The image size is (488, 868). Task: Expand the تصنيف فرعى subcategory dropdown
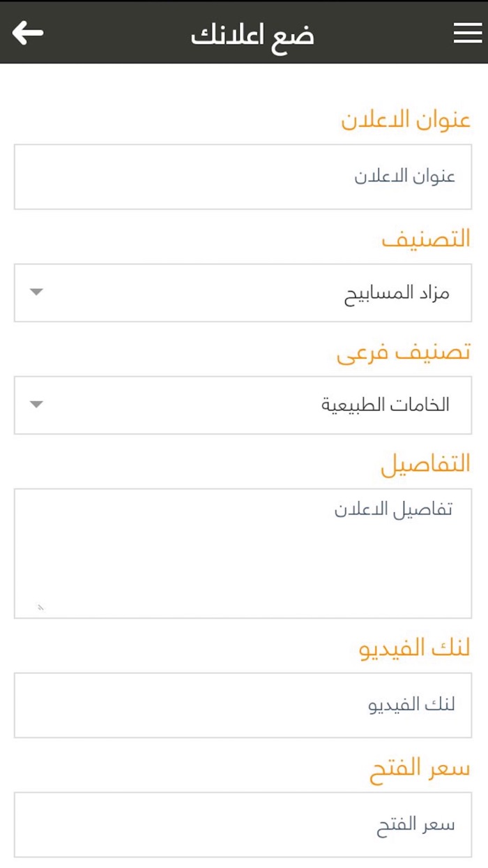[x=244, y=405]
